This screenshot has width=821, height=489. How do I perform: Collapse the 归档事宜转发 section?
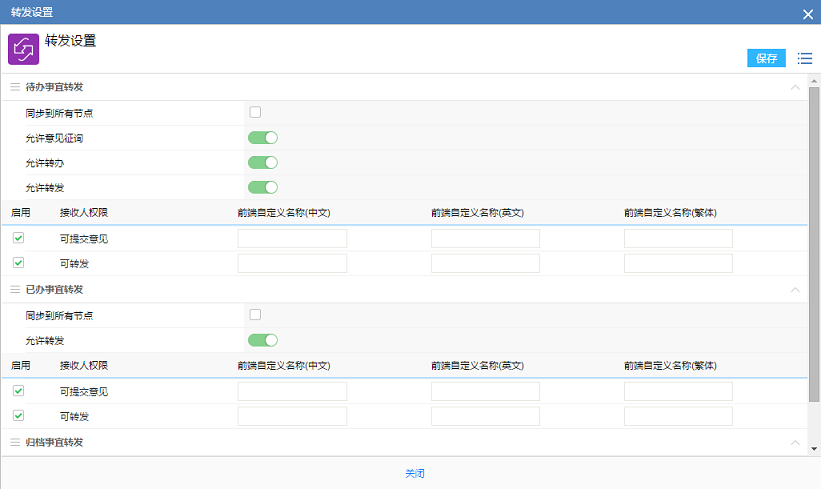[x=795, y=442]
